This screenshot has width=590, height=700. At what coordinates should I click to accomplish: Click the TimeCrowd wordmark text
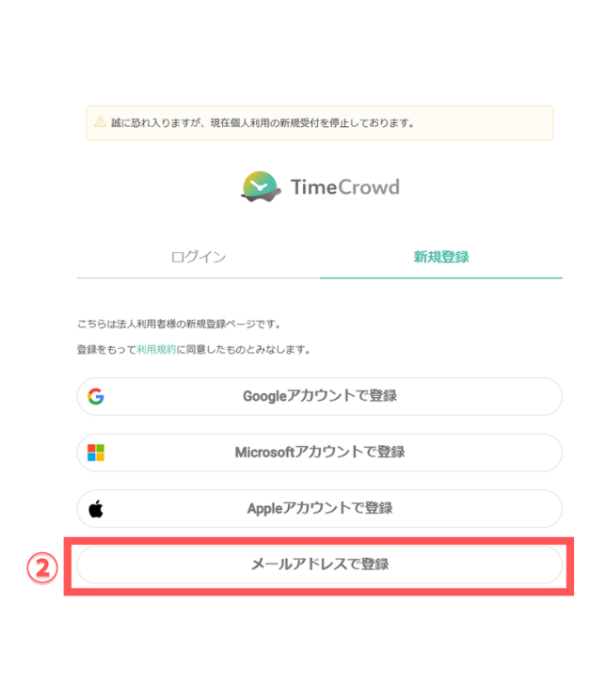pos(344,186)
